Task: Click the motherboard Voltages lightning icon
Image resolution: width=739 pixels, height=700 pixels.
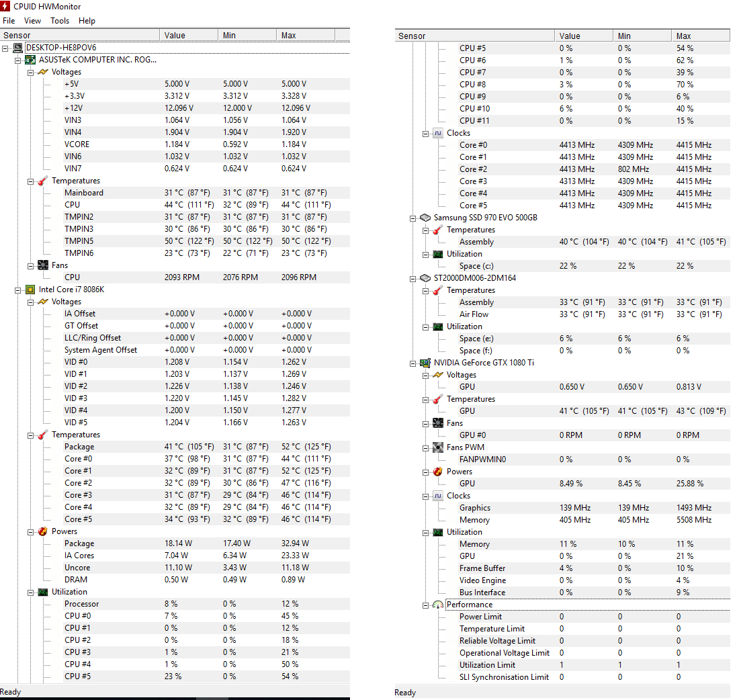Action: point(43,72)
